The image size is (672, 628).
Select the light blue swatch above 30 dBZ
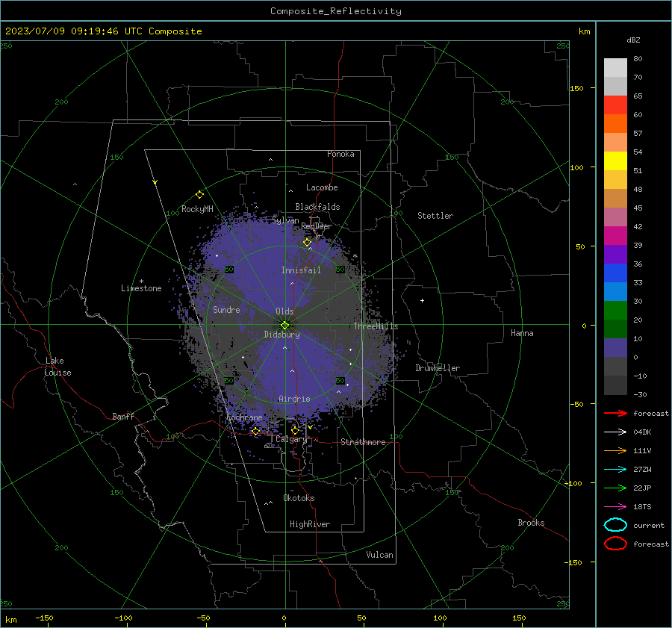click(615, 291)
